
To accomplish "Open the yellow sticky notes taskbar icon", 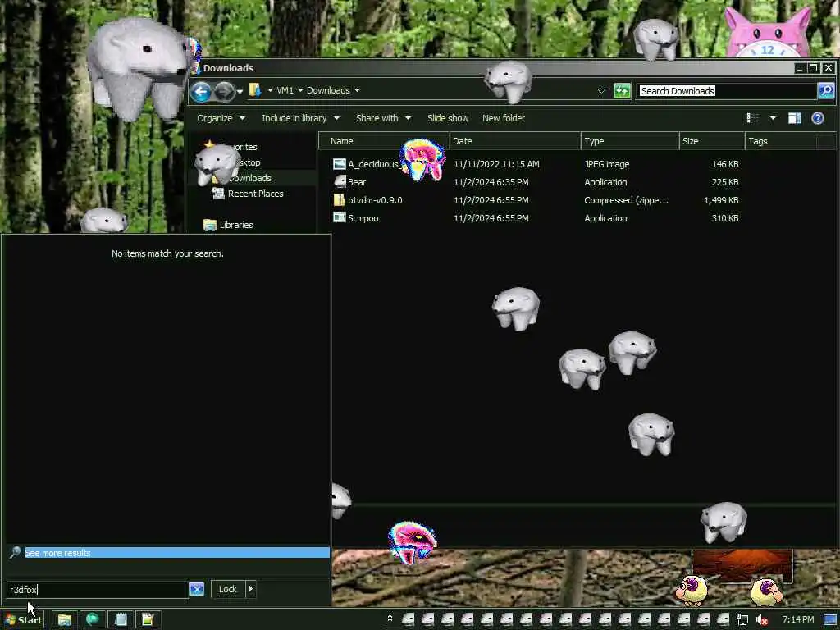I will 148,620.
